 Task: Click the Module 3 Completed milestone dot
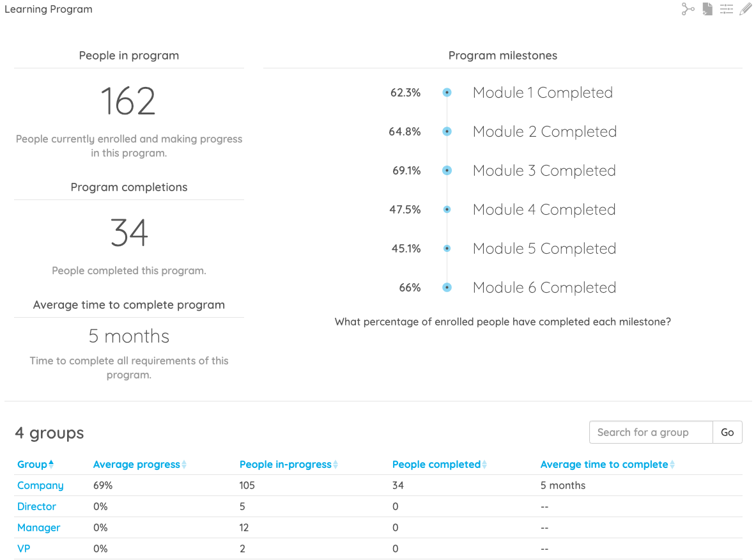(x=447, y=171)
